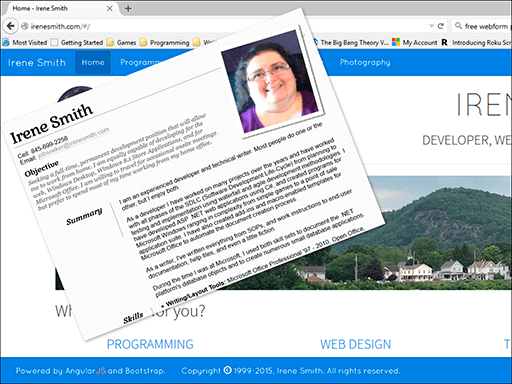
Task: Reload the page with refresh icon
Action: pyautogui.click(x=441, y=26)
